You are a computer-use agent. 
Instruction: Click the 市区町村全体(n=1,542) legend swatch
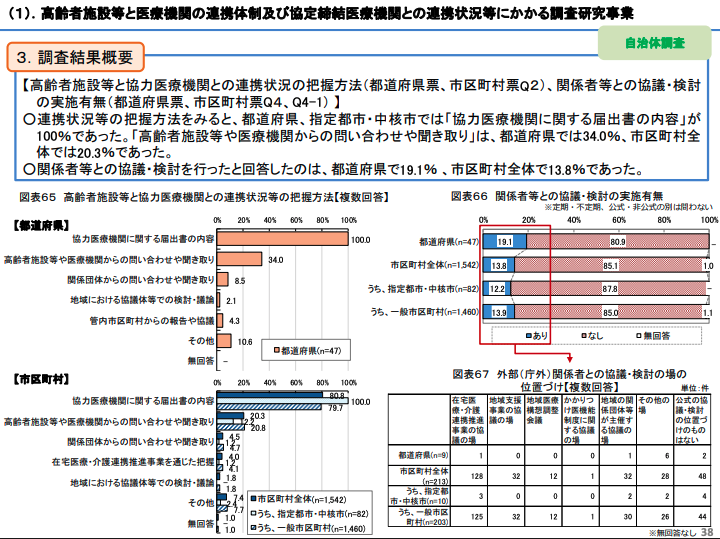251,498
